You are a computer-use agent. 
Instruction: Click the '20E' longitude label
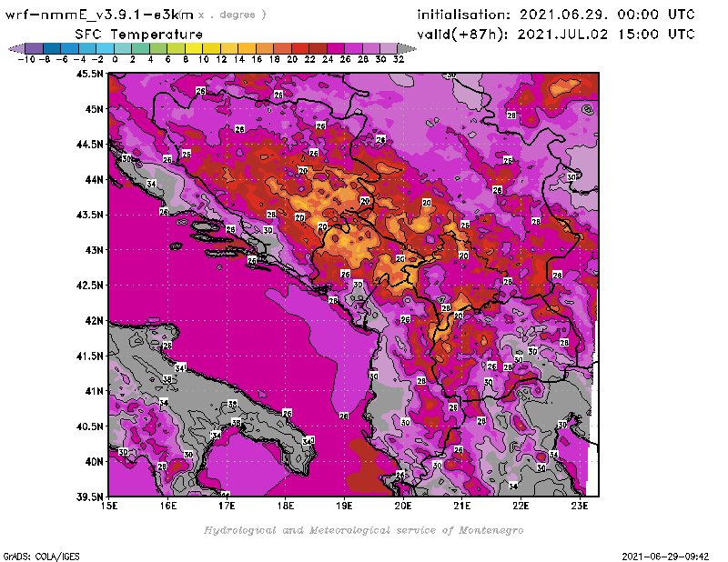pyautogui.click(x=403, y=506)
